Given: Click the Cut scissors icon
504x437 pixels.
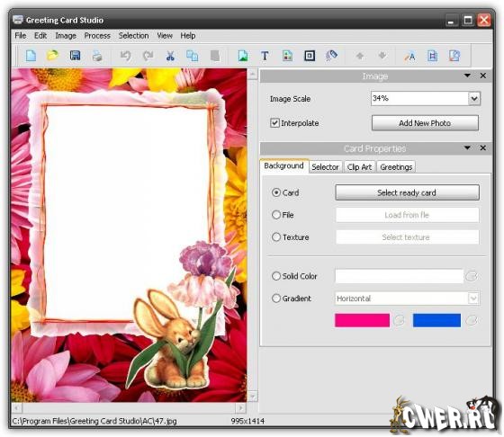Looking at the screenshot, I should click(x=170, y=56).
